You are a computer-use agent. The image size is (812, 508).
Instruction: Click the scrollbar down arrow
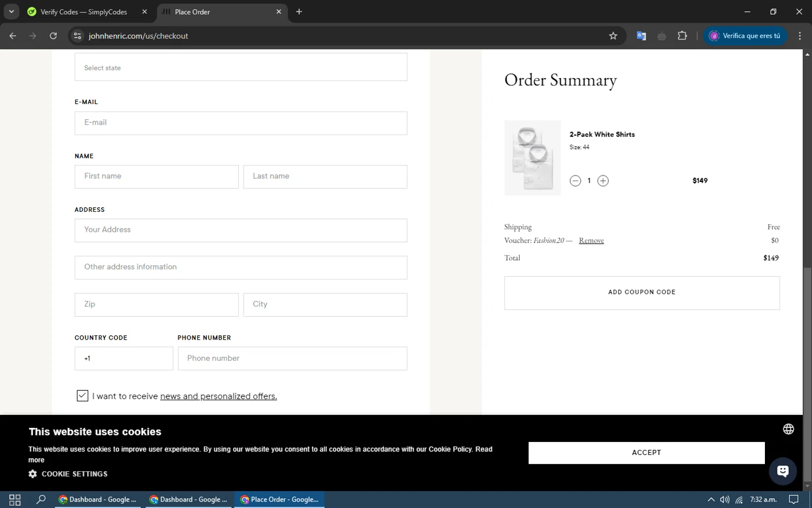point(807,486)
